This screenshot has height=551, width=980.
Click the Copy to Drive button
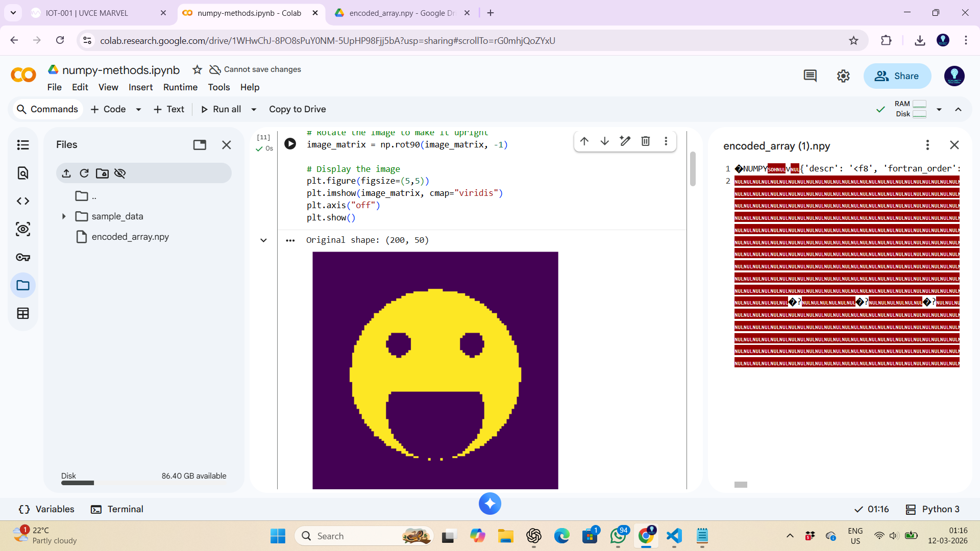coord(297,109)
